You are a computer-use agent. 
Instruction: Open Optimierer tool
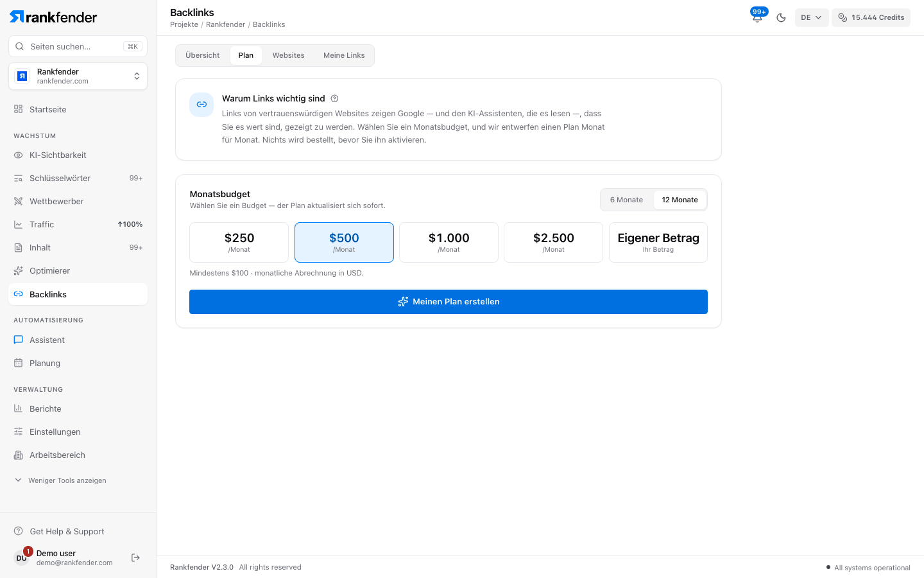pyautogui.click(x=78, y=270)
